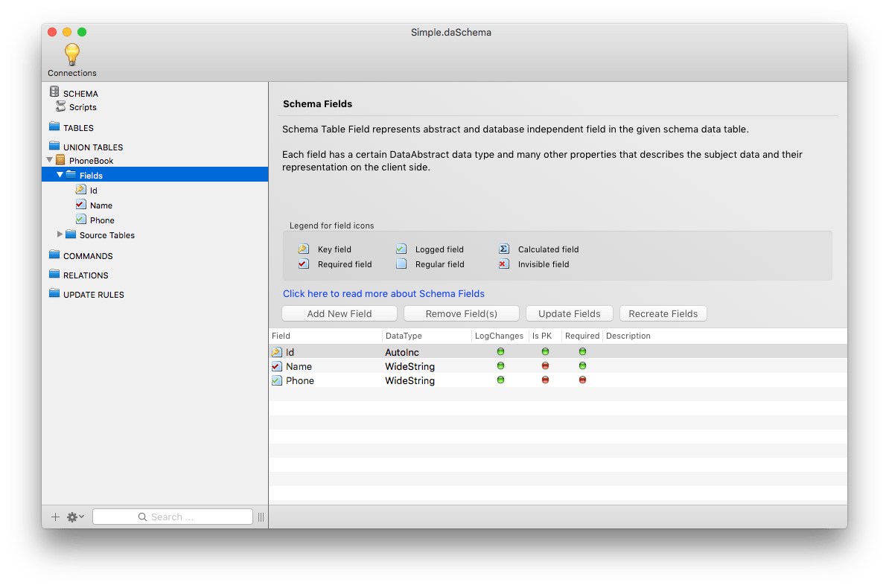Screen dimensions: 889x588
Task: Sort by the LogChanges column header
Action: 500,336
